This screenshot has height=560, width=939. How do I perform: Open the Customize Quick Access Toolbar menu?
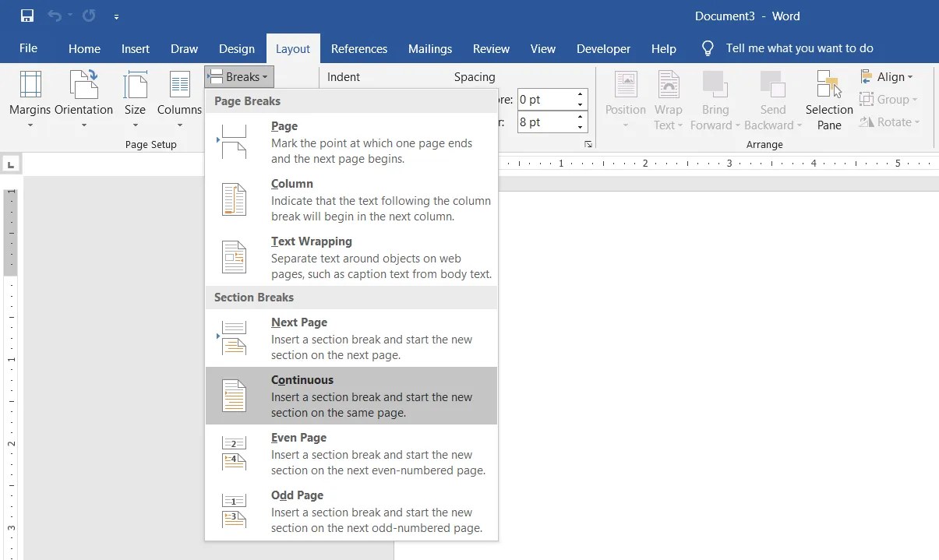pyautogui.click(x=115, y=16)
